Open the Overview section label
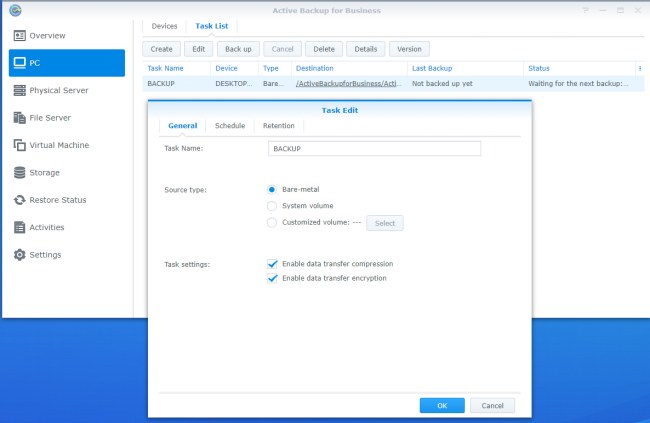The image size is (650, 423). 47,36
